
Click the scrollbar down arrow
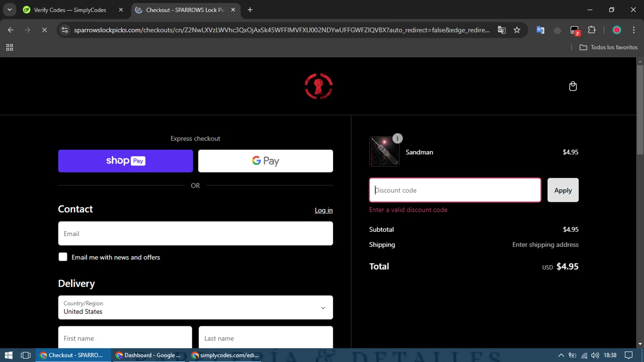click(x=640, y=344)
